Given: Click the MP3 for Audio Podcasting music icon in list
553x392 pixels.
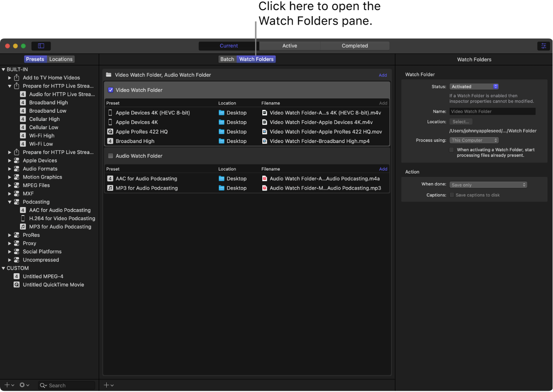Looking at the screenshot, I should pyautogui.click(x=110, y=188).
